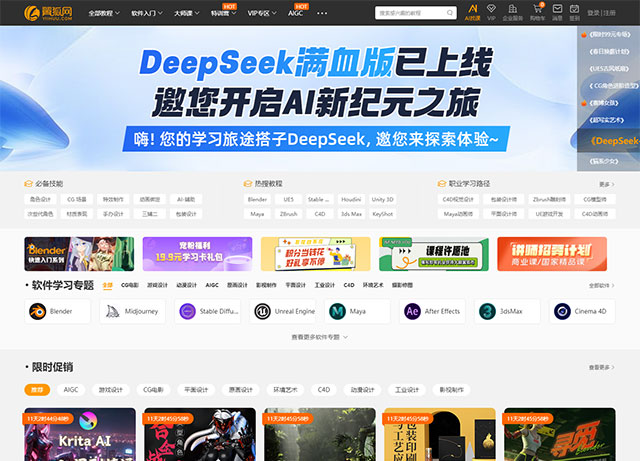This screenshot has width=640, height=461.
Task: Open the VIP diamond icon in header
Action: [x=491, y=10]
